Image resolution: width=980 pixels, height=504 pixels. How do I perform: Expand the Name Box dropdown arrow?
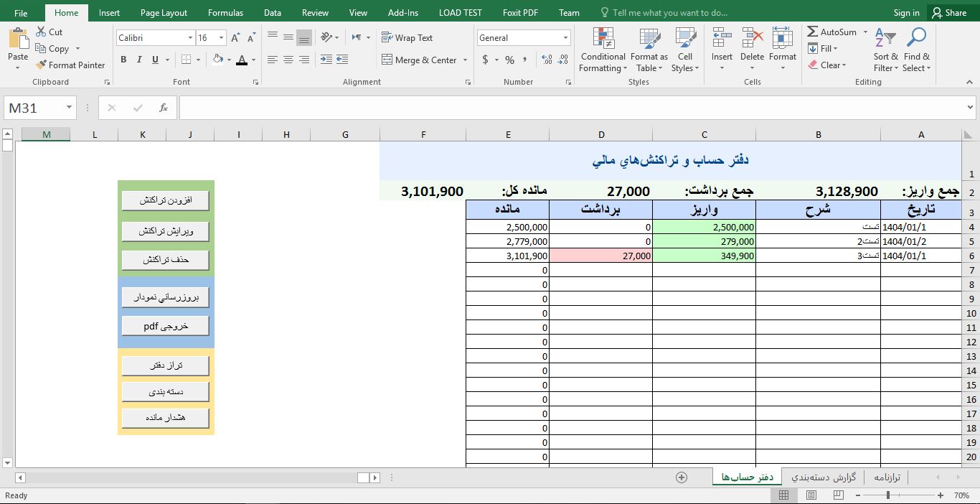click(x=69, y=108)
